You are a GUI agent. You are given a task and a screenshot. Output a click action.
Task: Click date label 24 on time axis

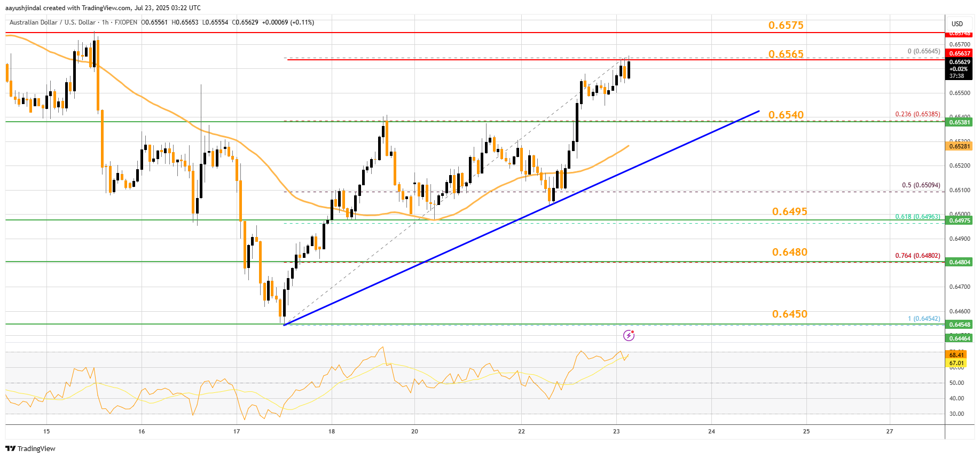711,431
